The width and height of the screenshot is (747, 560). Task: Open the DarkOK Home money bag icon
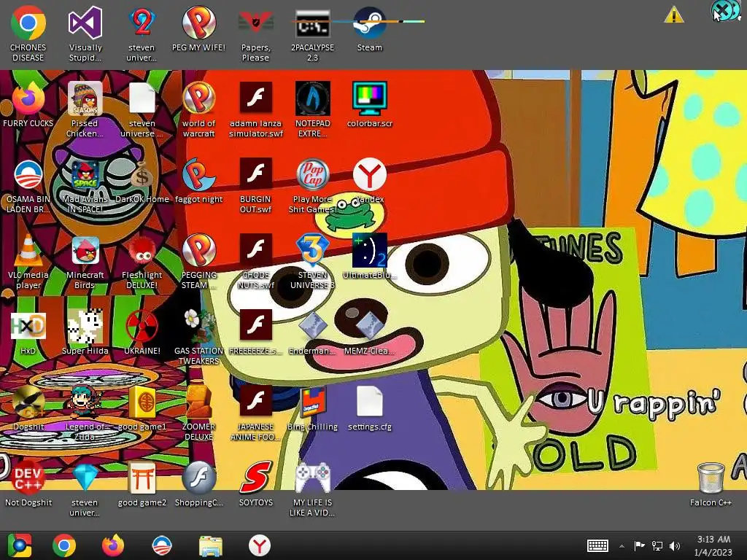tap(142, 174)
